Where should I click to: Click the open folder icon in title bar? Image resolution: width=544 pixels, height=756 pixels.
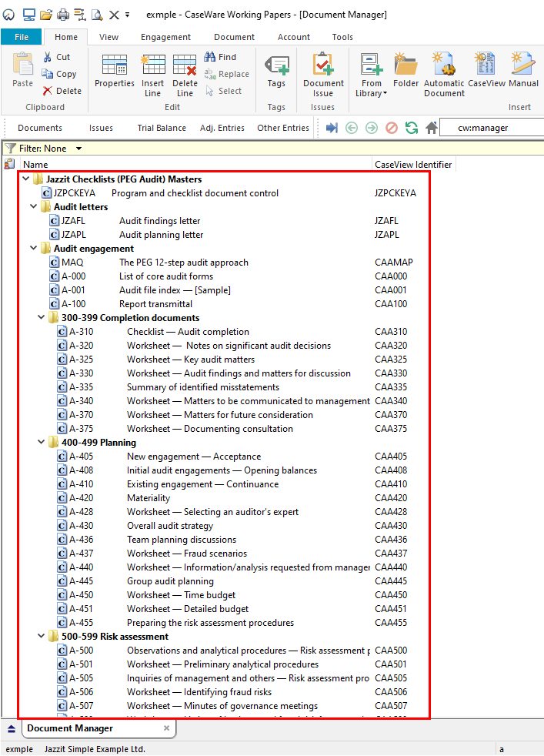pyautogui.click(x=46, y=15)
